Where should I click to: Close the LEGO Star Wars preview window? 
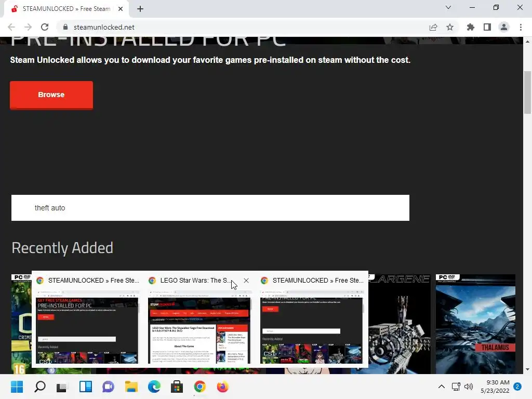[246, 281]
